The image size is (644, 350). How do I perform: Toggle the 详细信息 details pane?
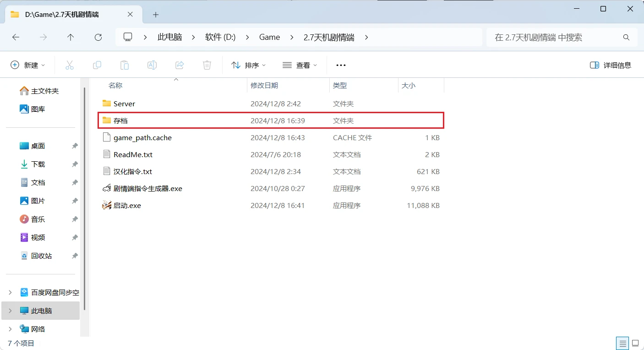[611, 65]
